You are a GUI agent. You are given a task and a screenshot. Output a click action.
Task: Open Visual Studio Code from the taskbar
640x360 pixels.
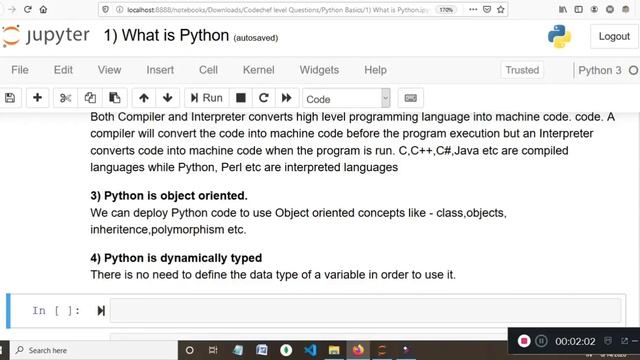[x=310, y=350]
